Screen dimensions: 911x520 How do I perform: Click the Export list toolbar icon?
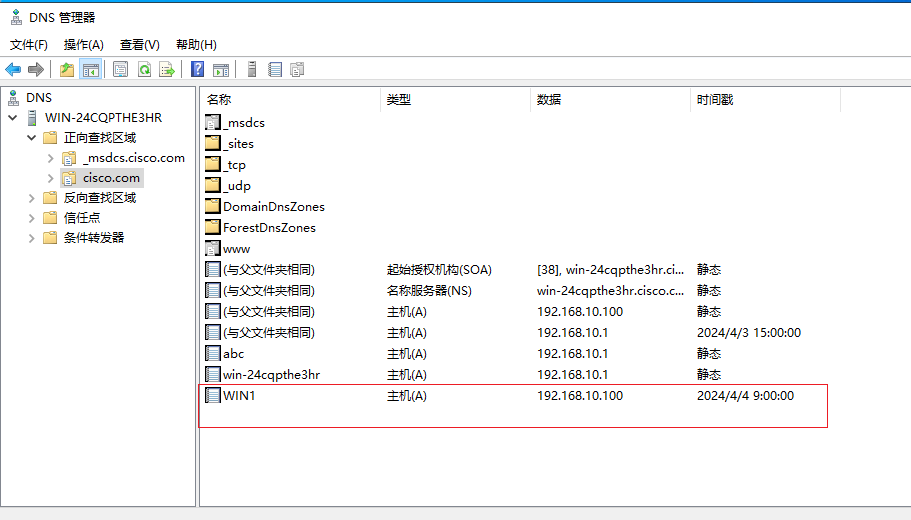167,70
